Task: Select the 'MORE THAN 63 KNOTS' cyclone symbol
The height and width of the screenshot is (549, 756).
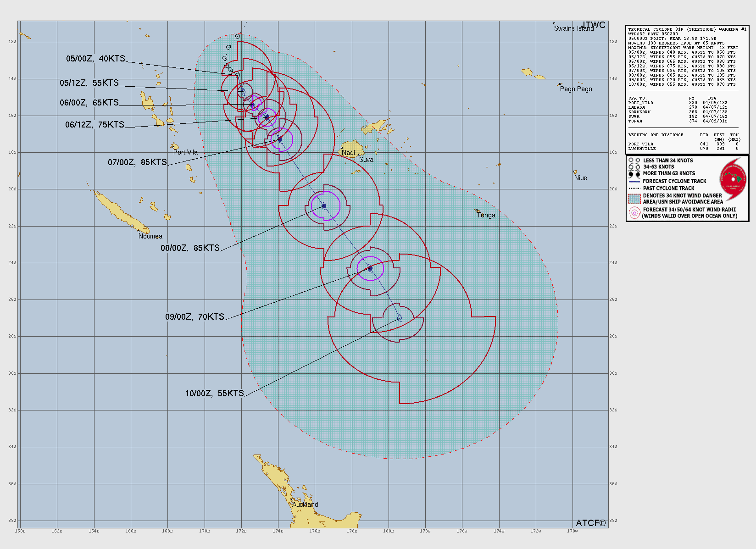Action: 634,173
